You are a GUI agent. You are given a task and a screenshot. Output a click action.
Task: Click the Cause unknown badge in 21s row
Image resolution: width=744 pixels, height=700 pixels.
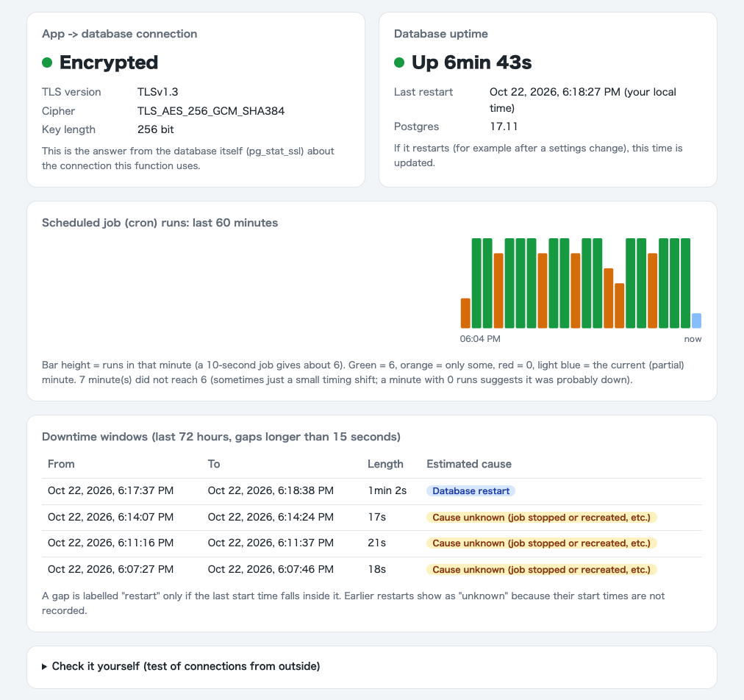541,543
